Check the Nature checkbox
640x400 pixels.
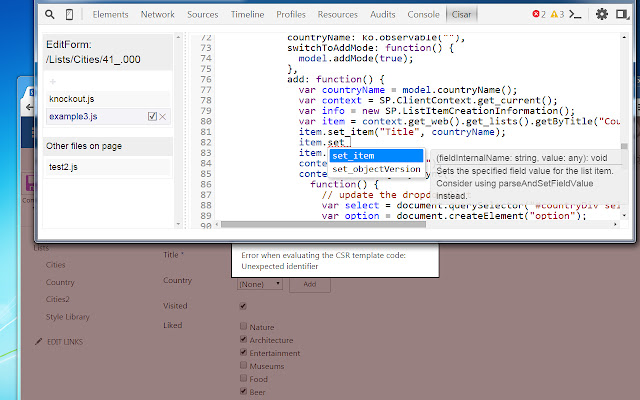[x=243, y=327]
